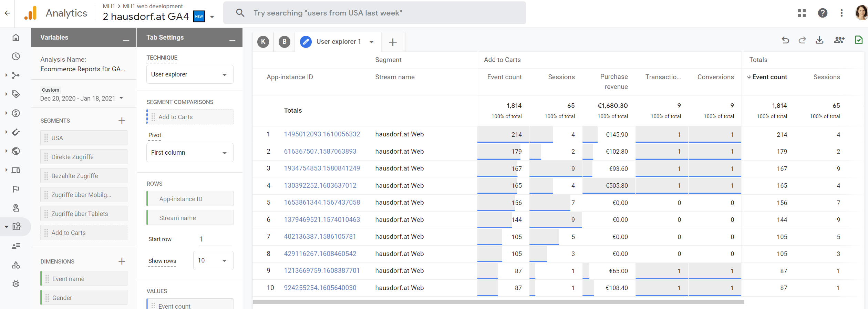Open Audiences icon in sidebar
The image size is (868, 309).
pos(16,246)
